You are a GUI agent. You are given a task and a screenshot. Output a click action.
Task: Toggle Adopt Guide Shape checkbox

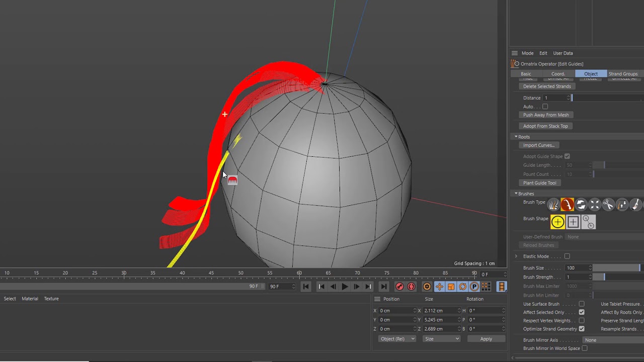click(x=567, y=156)
